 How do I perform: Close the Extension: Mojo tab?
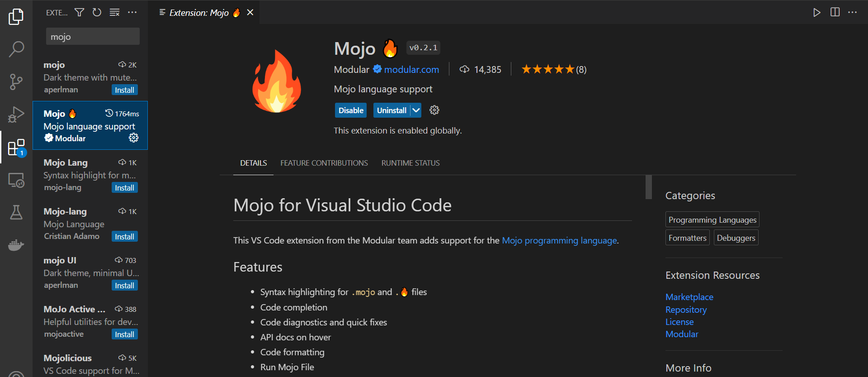pos(250,13)
